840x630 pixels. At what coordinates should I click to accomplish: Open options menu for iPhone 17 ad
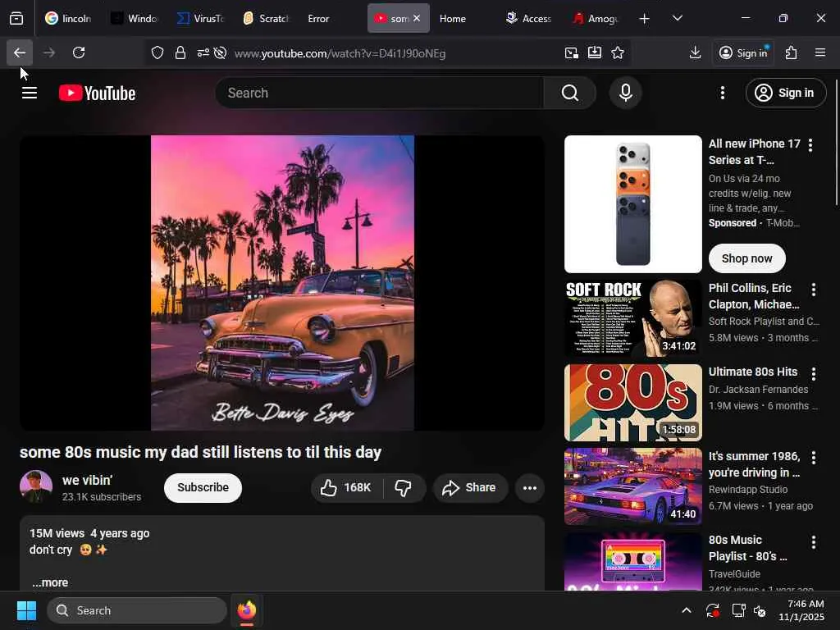click(x=810, y=145)
